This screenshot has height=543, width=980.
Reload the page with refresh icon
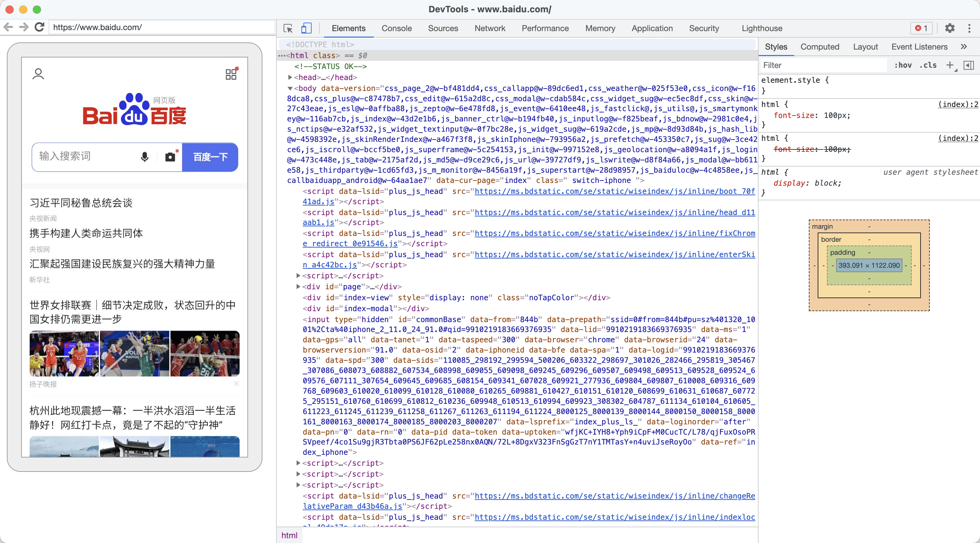coord(39,27)
